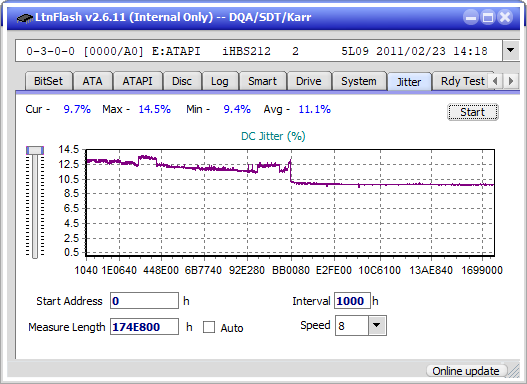Focus the Start Address input field

(x=145, y=300)
